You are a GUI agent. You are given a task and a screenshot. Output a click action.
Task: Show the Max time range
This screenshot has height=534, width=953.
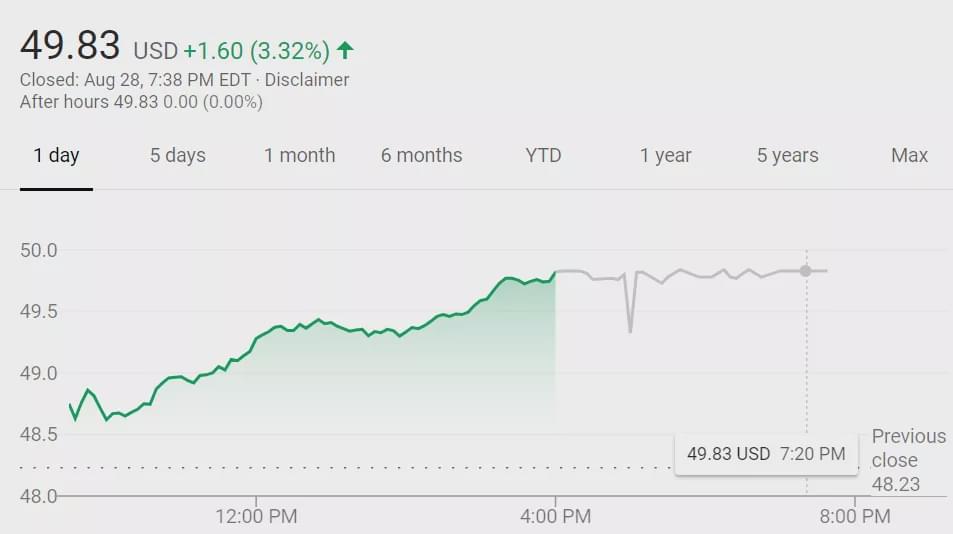click(x=909, y=155)
